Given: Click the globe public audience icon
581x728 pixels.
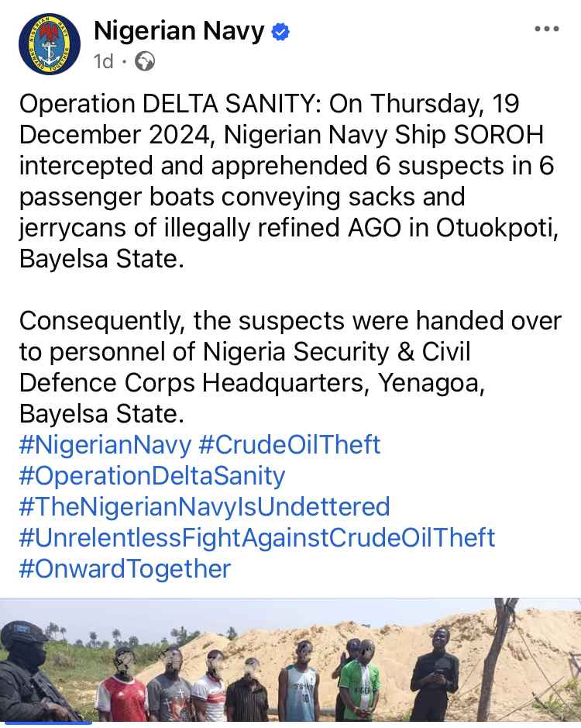Looking at the screenshot, I should pos(145,61).
